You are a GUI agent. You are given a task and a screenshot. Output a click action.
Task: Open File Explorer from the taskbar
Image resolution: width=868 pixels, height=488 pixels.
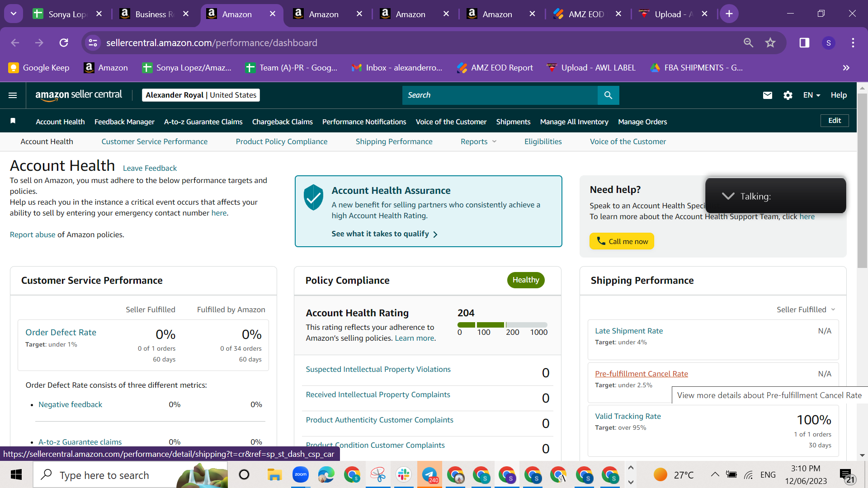click(274, 474)
